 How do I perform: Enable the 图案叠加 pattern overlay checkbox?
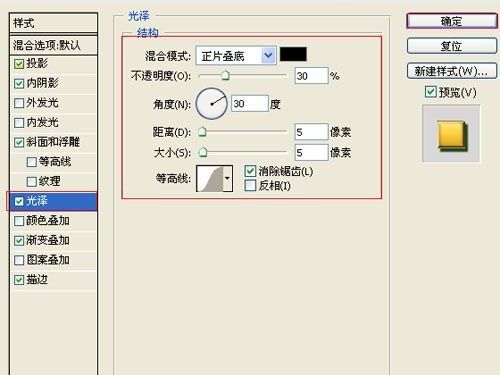19,260
